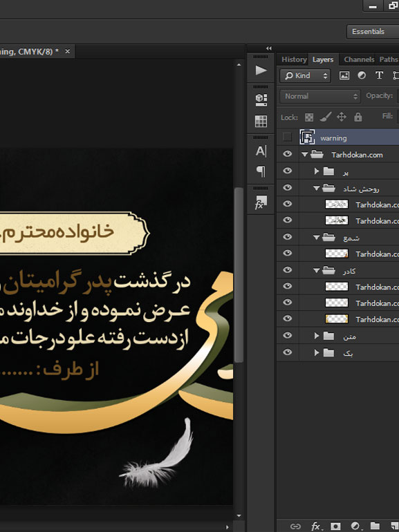Click link layers icon at panel bottom
Screen dimensions: 399x532
coord(295,526)
